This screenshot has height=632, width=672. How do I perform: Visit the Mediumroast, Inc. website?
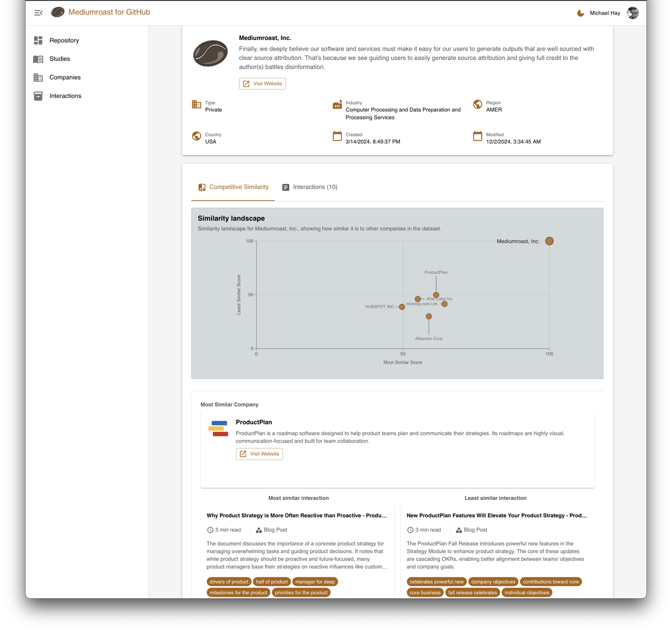(262, 83)
